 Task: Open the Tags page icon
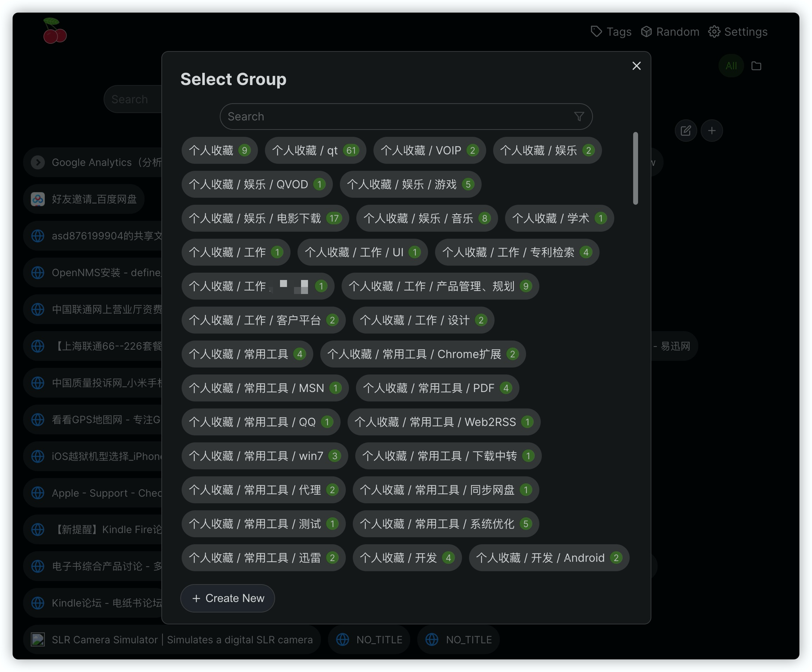click(x=596, y=31)
